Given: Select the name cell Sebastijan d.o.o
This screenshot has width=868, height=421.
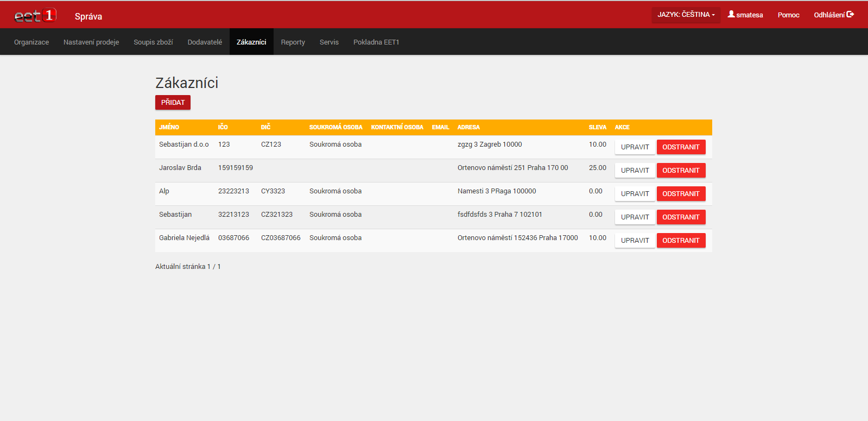Looking at the screenshot, I should (183, 144).
